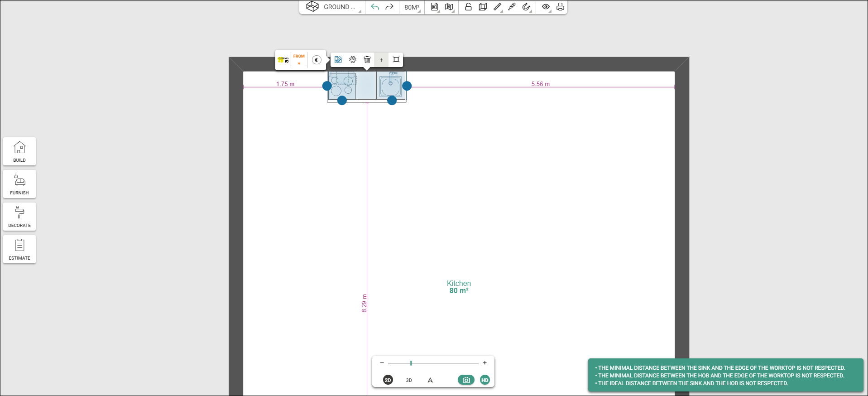Click the eyedropper tool icon

pos(512,7)
